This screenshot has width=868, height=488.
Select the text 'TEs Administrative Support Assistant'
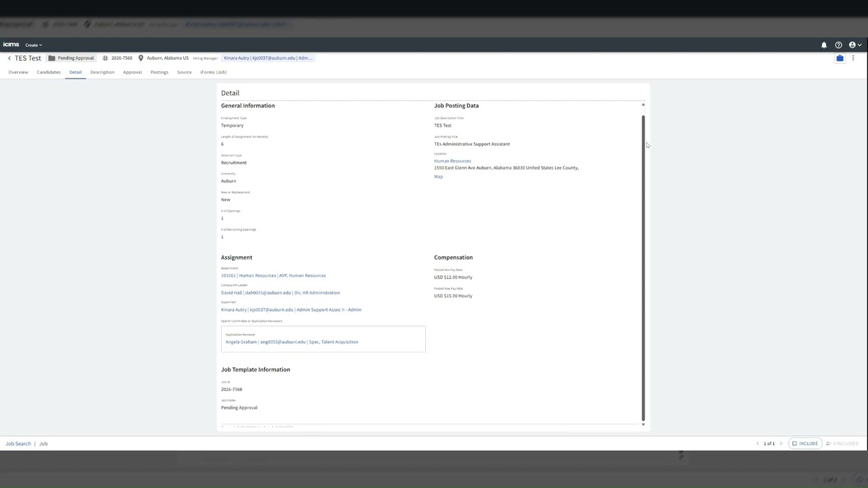[x=472, y=144]
